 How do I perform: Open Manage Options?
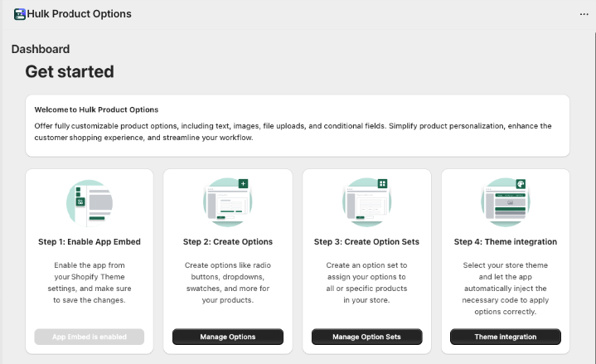[228, 337]
